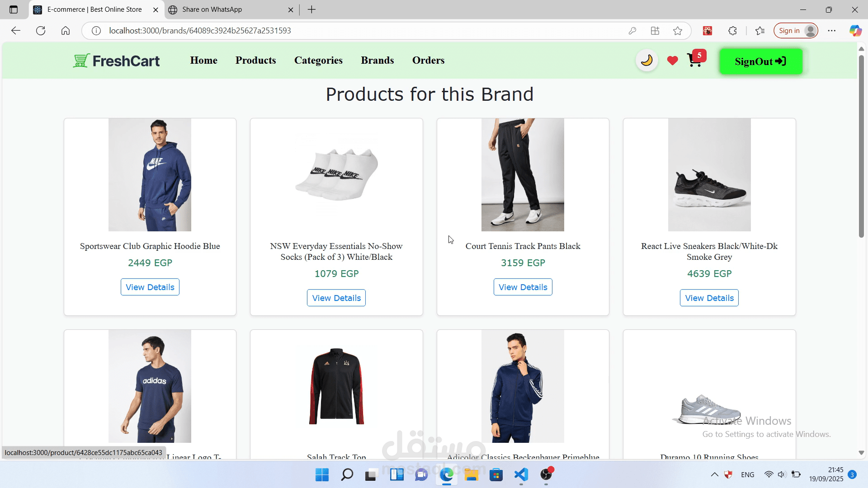Open the Windows Start menu

pos(322,475)
